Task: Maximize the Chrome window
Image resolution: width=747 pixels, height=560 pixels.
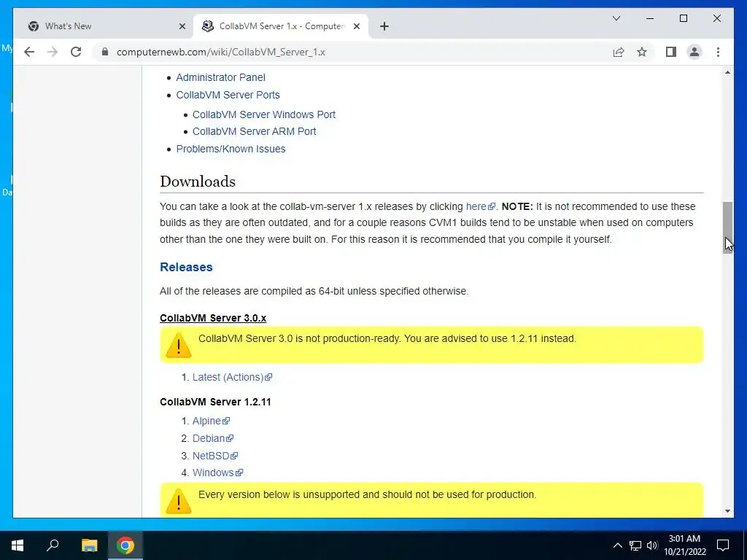Action: (683, 18)
